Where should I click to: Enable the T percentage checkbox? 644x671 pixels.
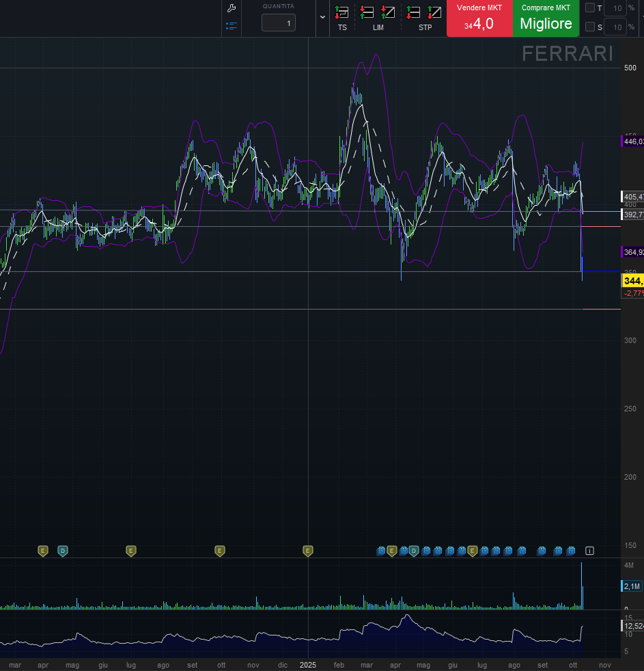point(590,8)
